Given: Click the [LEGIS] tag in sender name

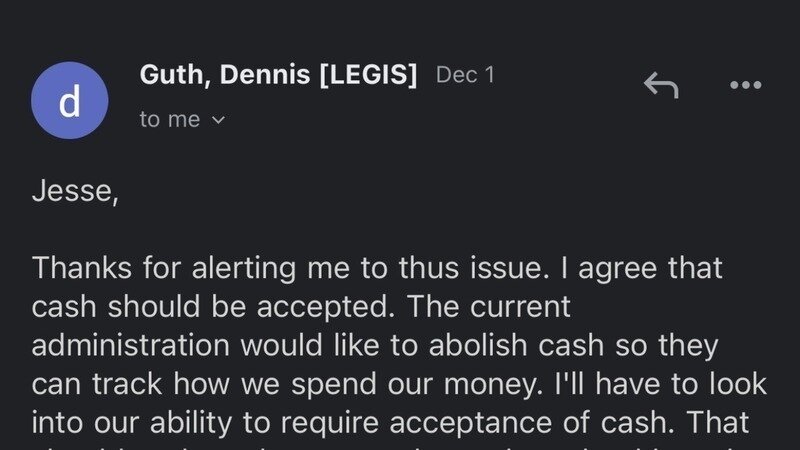Looking at the screenshot, I should point(368,75).
